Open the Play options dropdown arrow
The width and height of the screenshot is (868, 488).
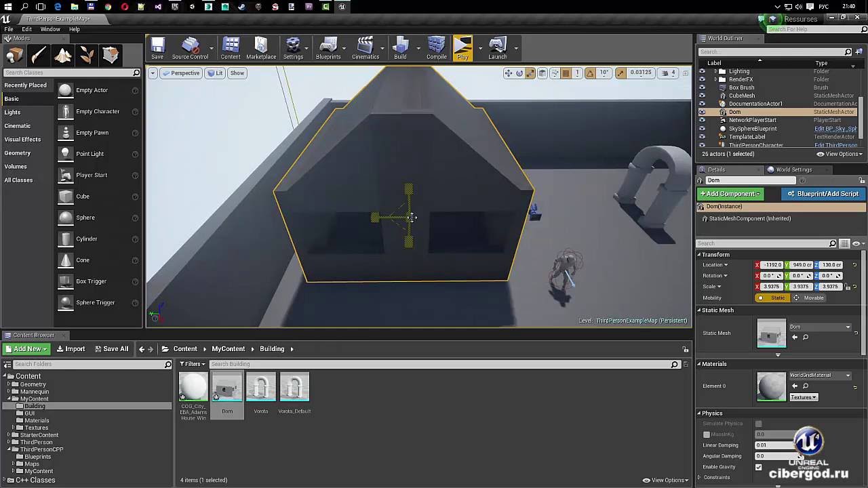click(480, 48)
